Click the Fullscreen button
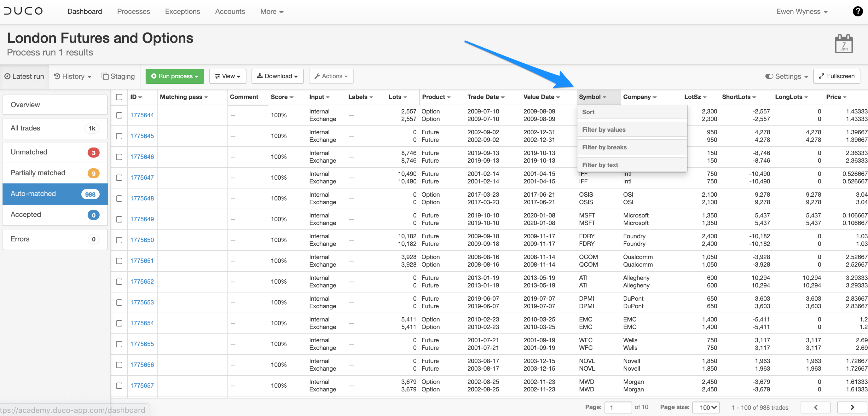The height and width of the screenshot is (416, 868). click(x=837, y=76)
